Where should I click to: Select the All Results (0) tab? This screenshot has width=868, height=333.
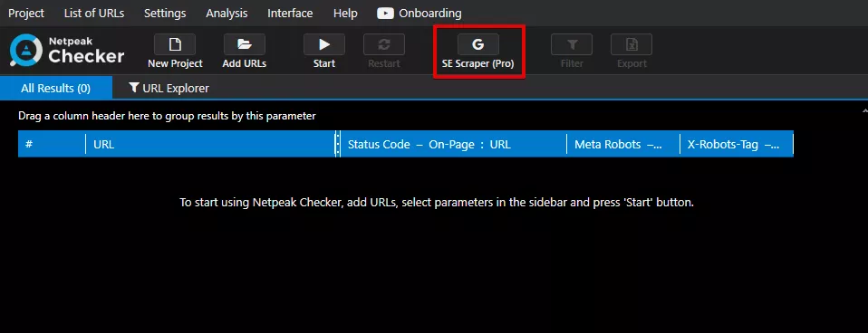56,88
